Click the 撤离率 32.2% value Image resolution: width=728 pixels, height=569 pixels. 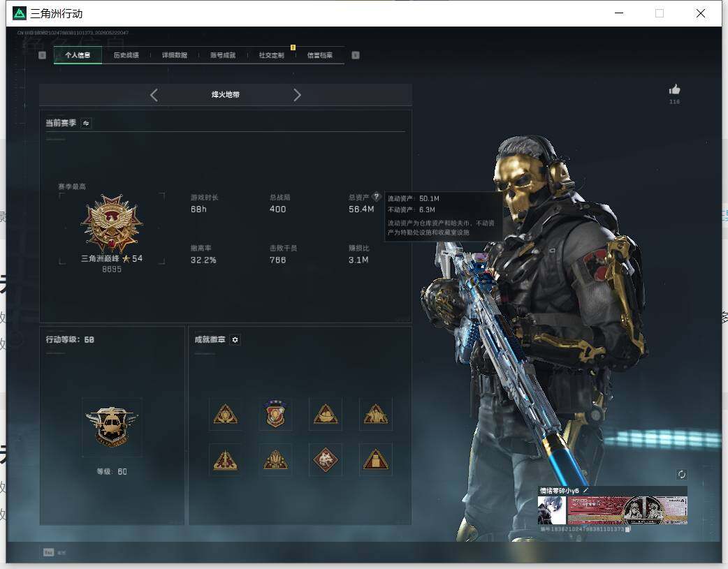pyautogui.click(x=203, y=260)
